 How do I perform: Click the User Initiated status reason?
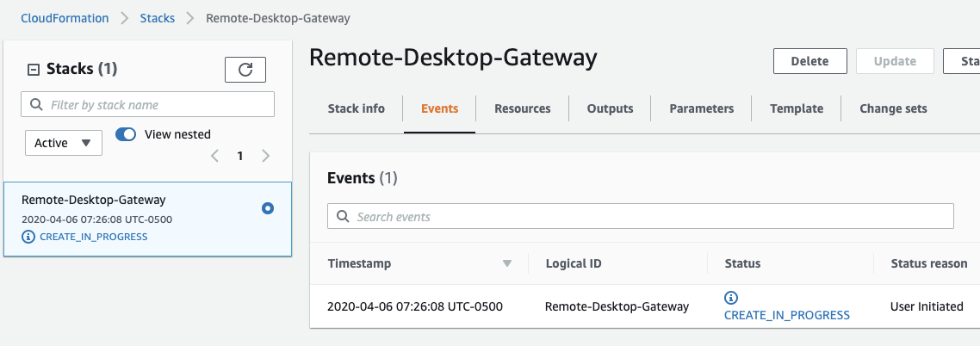927,306
